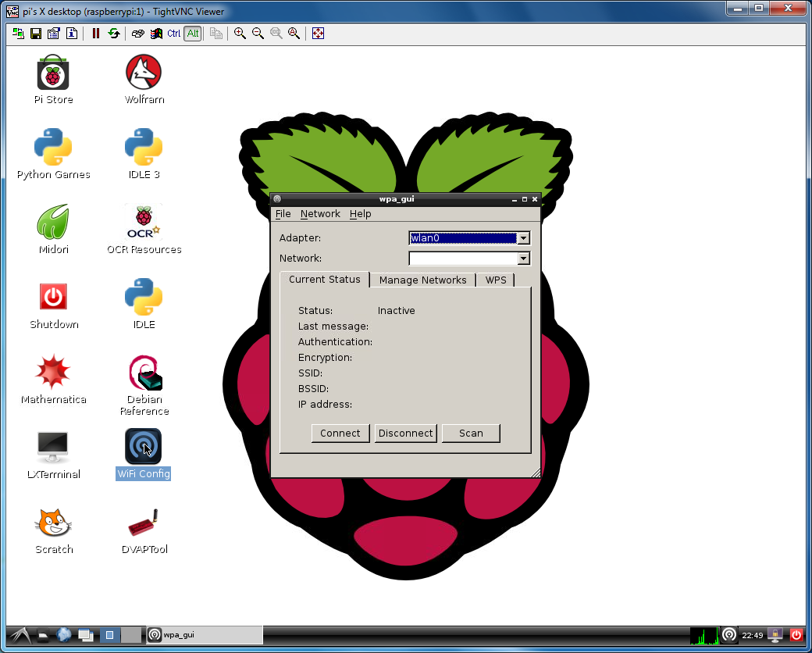Open the Connection options toolbar icon
The height and width of the screenshot is (653, 812).
click(53, 34)
